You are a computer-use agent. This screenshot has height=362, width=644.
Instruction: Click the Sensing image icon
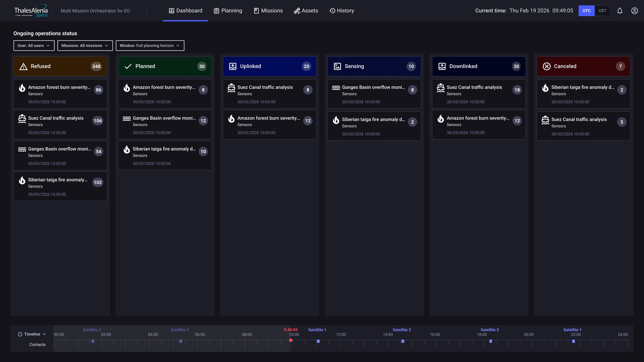tap(337, 67)
